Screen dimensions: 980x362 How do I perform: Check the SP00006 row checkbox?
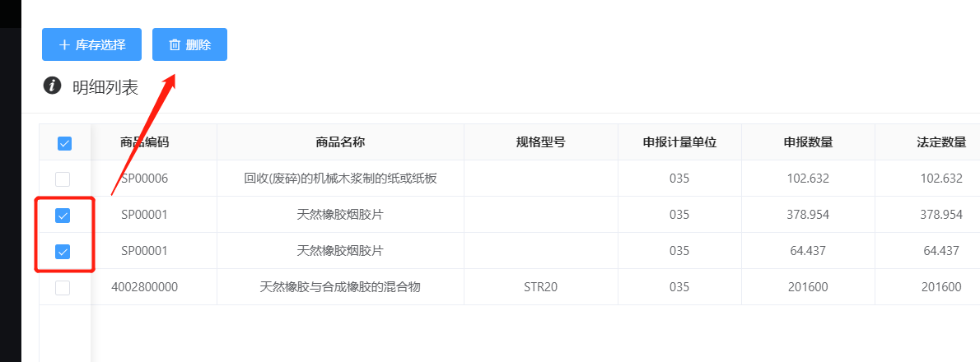point(63,179)
